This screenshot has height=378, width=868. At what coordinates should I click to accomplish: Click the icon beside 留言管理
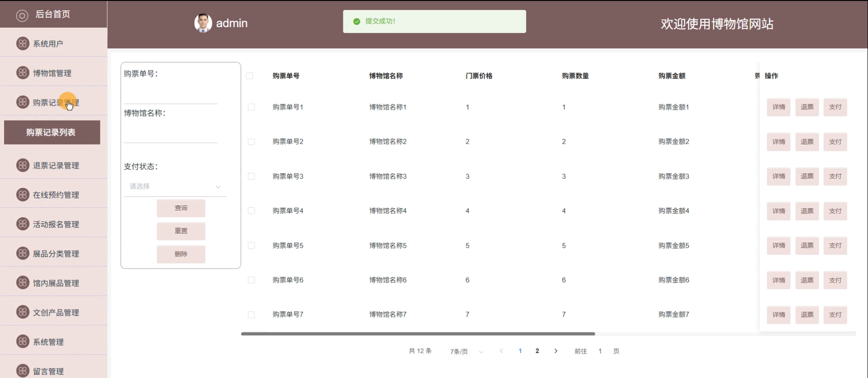coord(23,371)
